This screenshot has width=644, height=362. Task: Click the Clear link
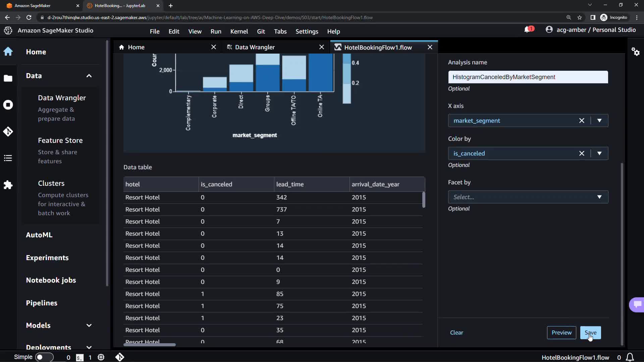click(x=456, y=333)
